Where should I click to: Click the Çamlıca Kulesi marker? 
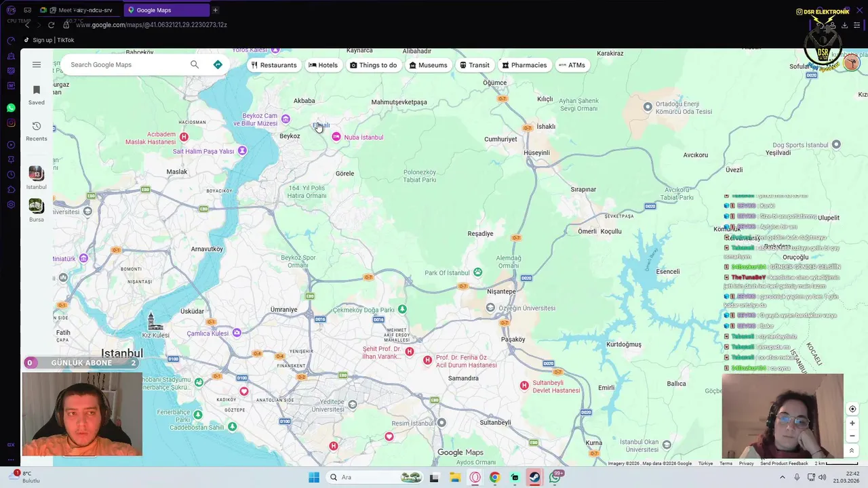click(237, 333)
